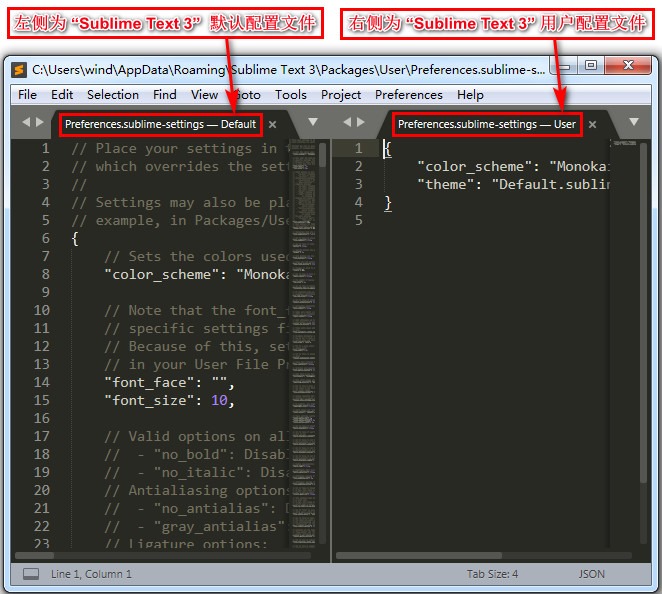Image resolution: width=662 pixels, height=594 pixels.
Task: Open the Tab Size: 4 selector
Action: [492, 574]
